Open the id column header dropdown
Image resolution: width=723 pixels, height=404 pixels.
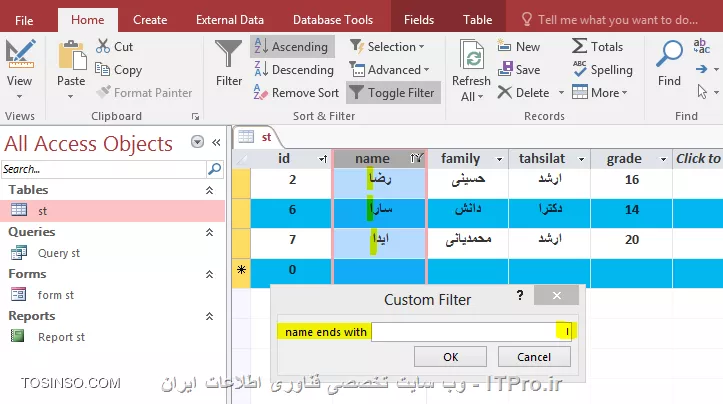tap(323, 159)
